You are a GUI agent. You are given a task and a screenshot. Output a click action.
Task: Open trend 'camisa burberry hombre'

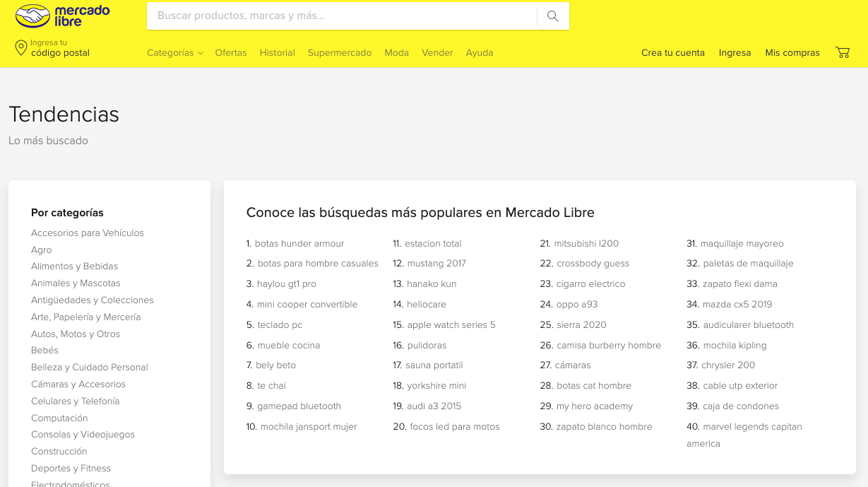(x=609, y=346)
